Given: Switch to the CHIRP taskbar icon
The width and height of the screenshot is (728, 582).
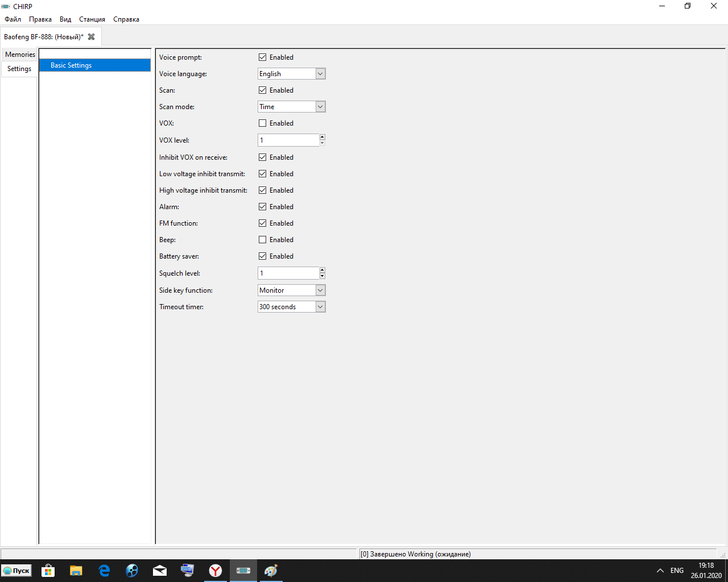Looking at the screenshot, I should pyautogui.click(x=243, y=571).
